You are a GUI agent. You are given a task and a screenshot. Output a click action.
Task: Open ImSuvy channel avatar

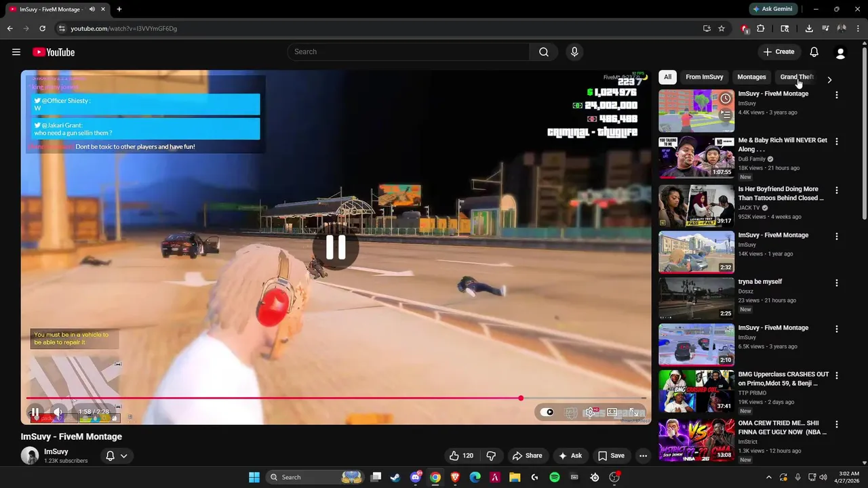pos(30,455)
